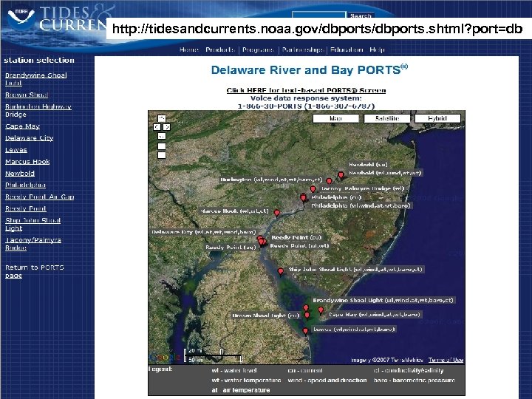Image resolution: width=532 pixels, height=399 pixels.
Task: Open the Cape May station link
Action: pyautogui.click(x=22, y=126)
